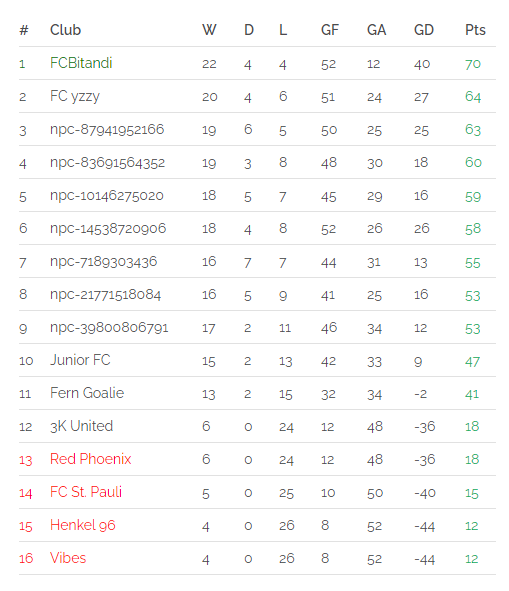This screenshot has width=509, height=591.
Task: Sort by the GF column header
Action: (330, 30)
